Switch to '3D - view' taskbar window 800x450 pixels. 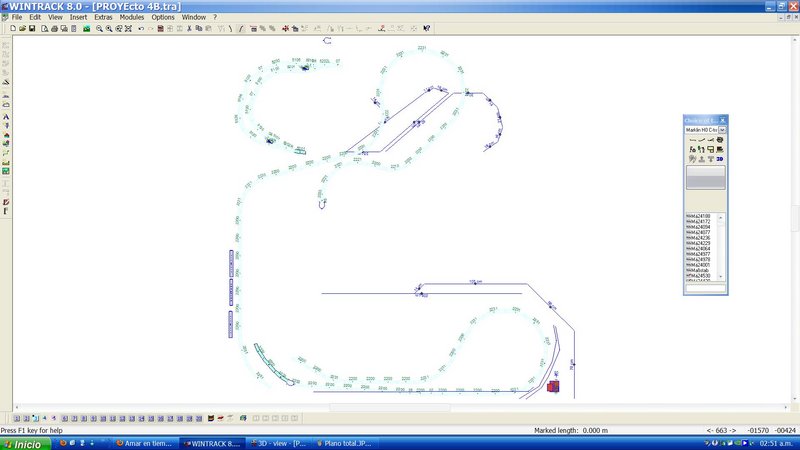[x=278, y=443]
